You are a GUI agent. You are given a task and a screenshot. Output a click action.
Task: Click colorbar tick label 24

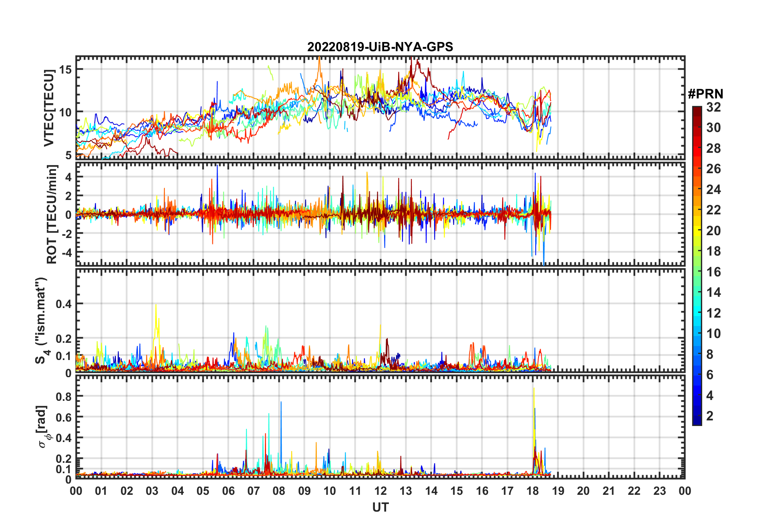[713, 190]
